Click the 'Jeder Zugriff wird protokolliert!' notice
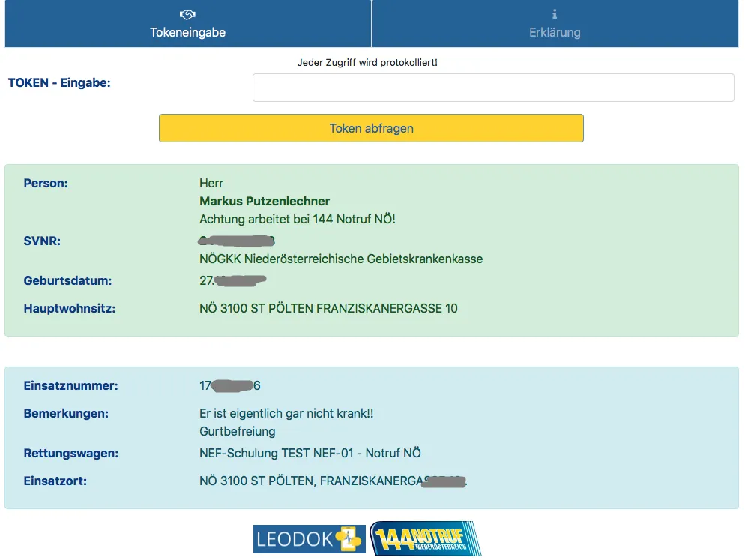Image resolution: width=745 pixels, height=560 pixels. click(367, 63)
